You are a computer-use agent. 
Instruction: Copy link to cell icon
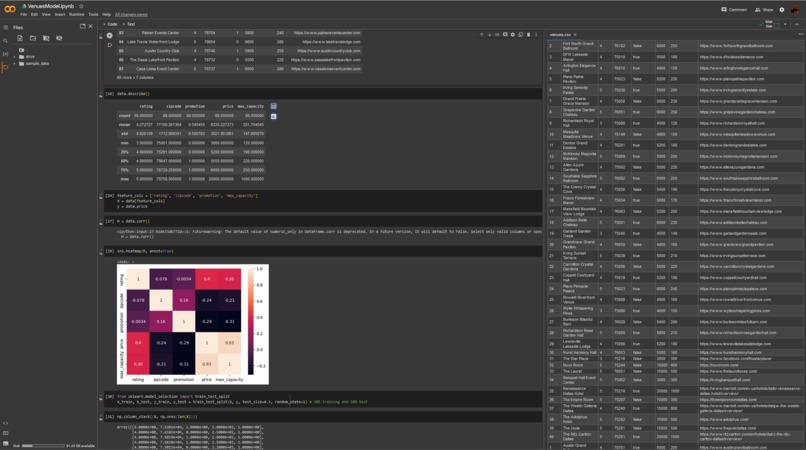[x=497, y=34]
